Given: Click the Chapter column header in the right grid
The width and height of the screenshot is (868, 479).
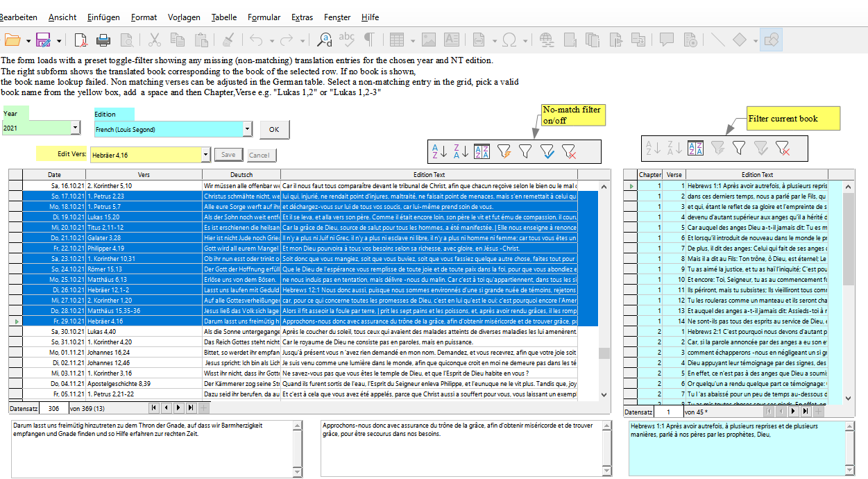Looking at the screenshot, I should coord(650,175).
